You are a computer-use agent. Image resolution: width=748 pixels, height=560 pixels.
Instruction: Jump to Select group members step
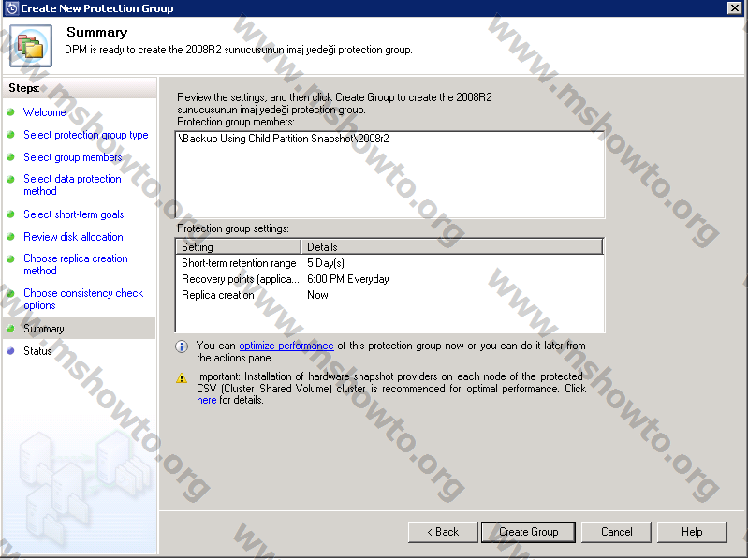point(72,157)
